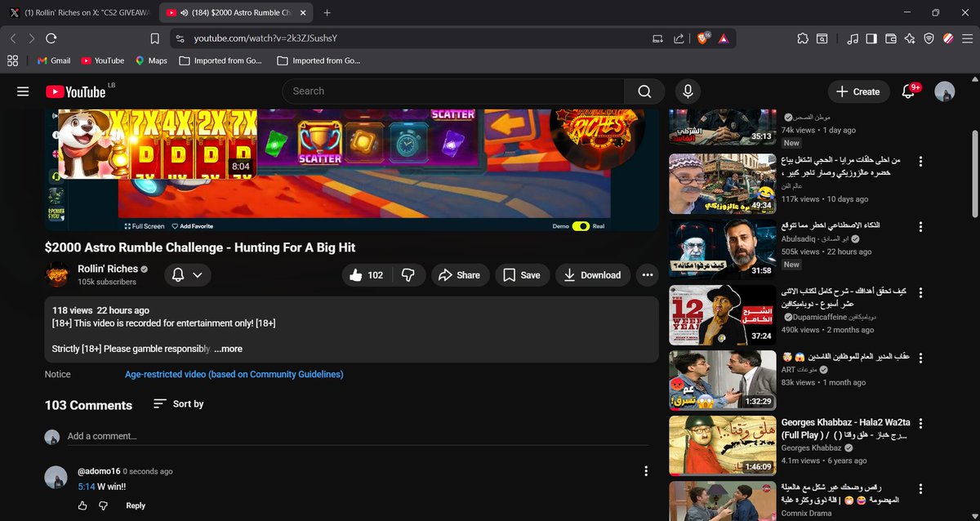Open a new browser tab
Viewport: 980px width, 521px height.
[x=327, y=13]
